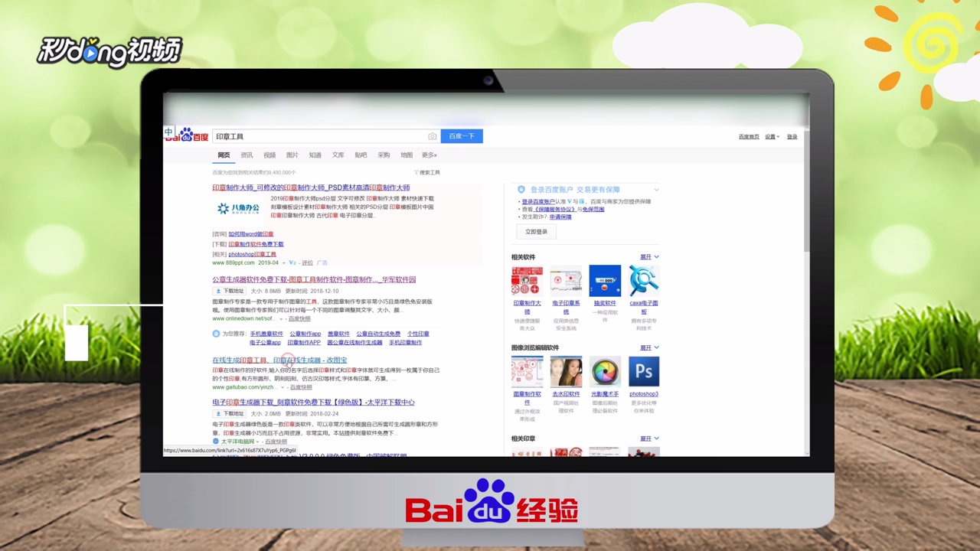Open result 印章制作大师_可修改的印章制作大师
The width and height of the screenshot is (980, 551).
click(x=311, y=187)
